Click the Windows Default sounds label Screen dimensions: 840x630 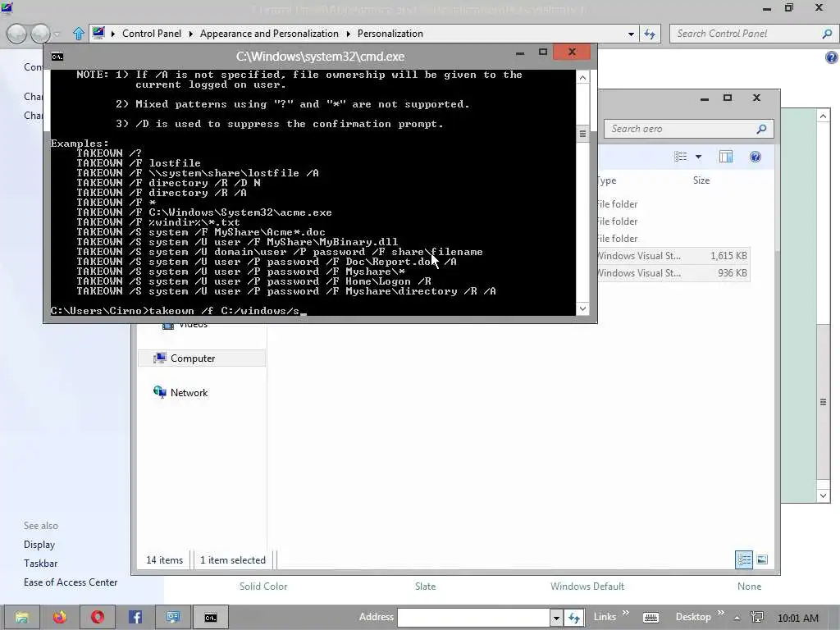pos(587,586)
